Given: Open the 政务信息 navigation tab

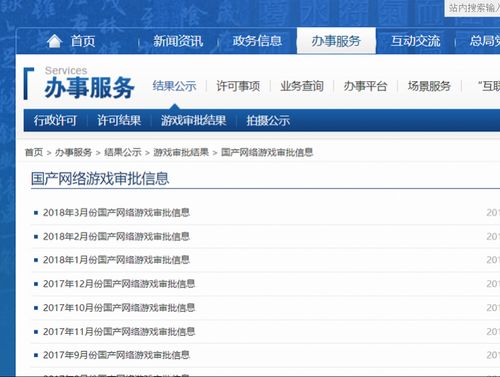Looking at the screenshot, I should point(257,41).
